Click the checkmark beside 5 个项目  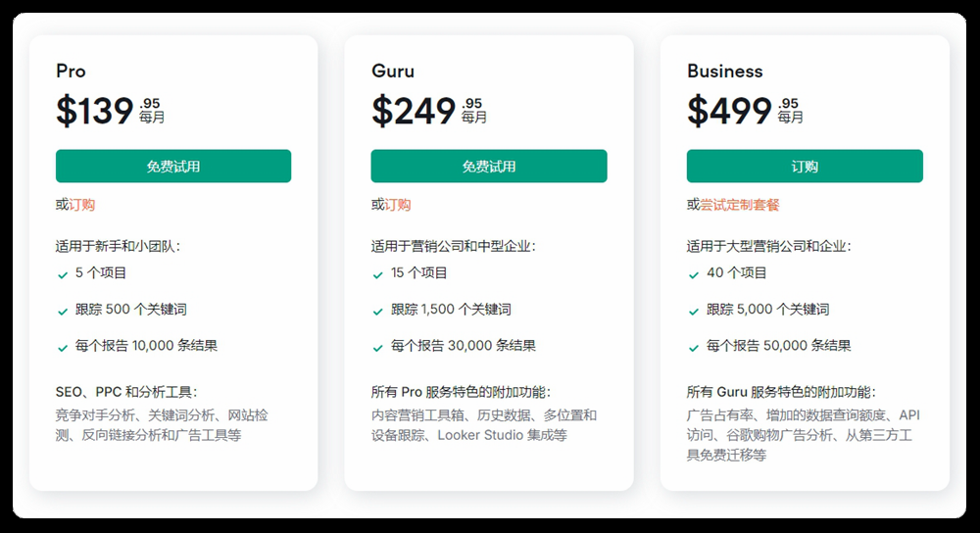63,275
